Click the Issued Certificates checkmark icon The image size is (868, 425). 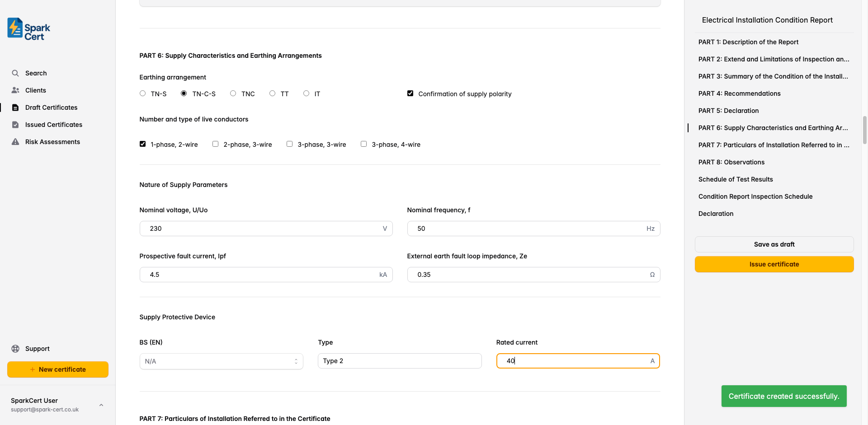point(15,125)
